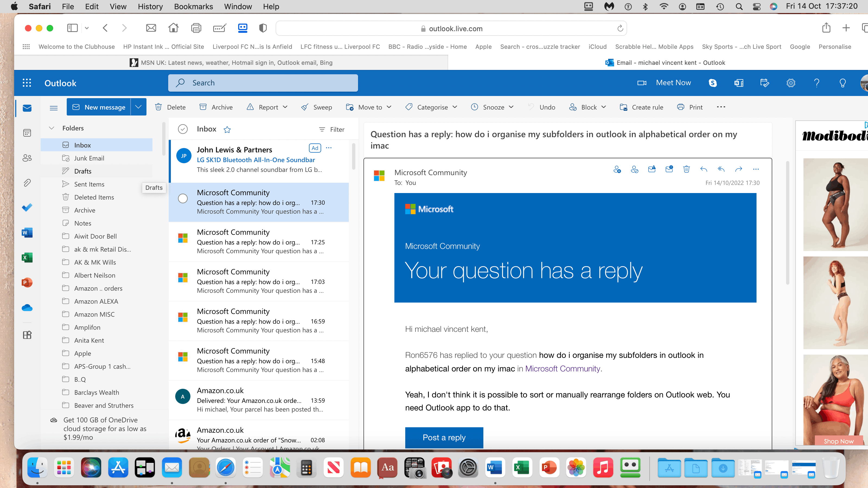Open Safari sidebar chevron dropdown
Screen dimensions: 868x488
[87, 28]
